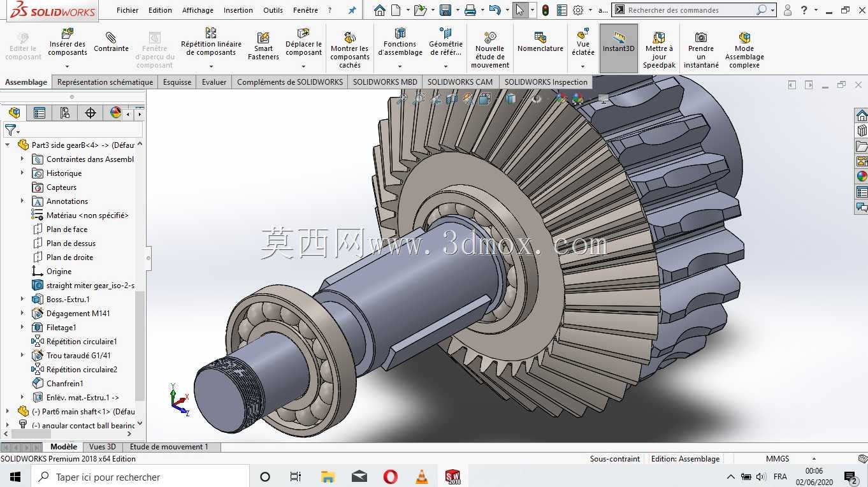868x487 pixels.
Task: Click in Rechercher des commandes field
Action: point(690,10)
